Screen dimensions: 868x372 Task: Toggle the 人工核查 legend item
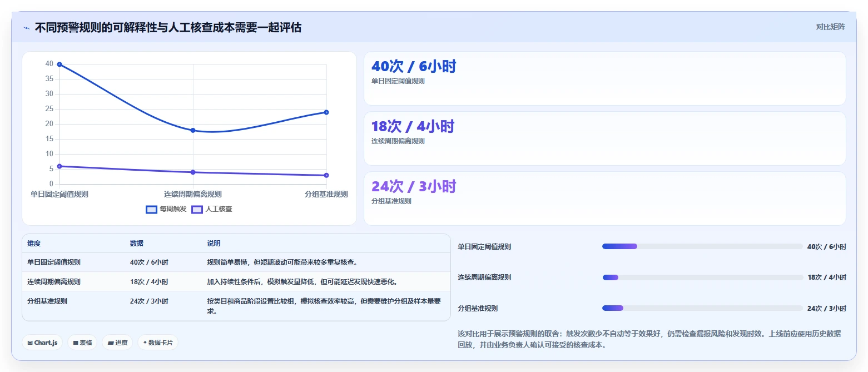(x=212, y=209)
